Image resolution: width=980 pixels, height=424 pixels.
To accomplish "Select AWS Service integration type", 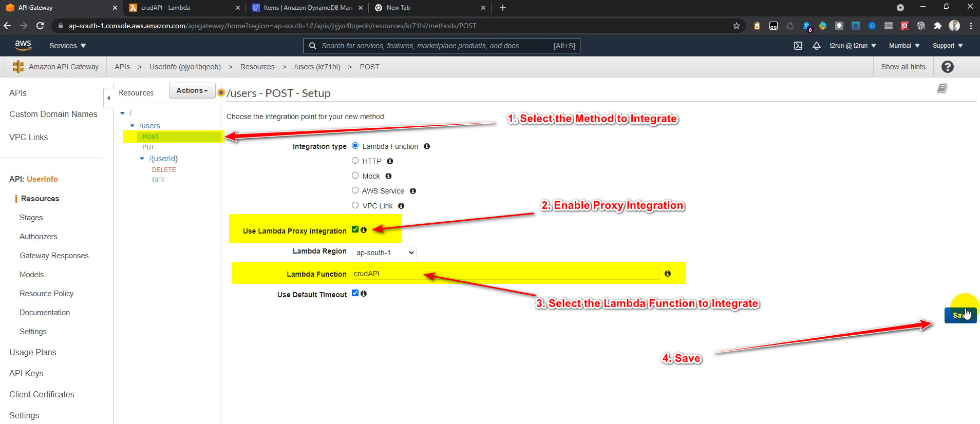I will [355, 190].
